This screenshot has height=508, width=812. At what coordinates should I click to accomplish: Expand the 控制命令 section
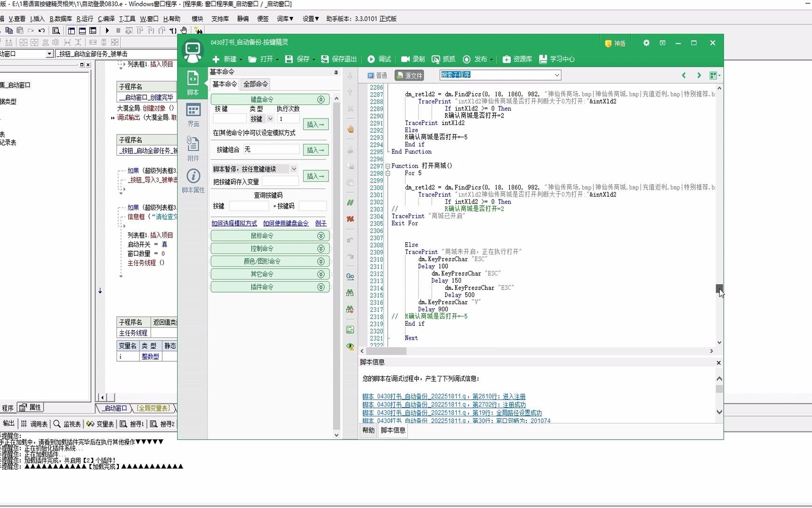coord(321,248)
